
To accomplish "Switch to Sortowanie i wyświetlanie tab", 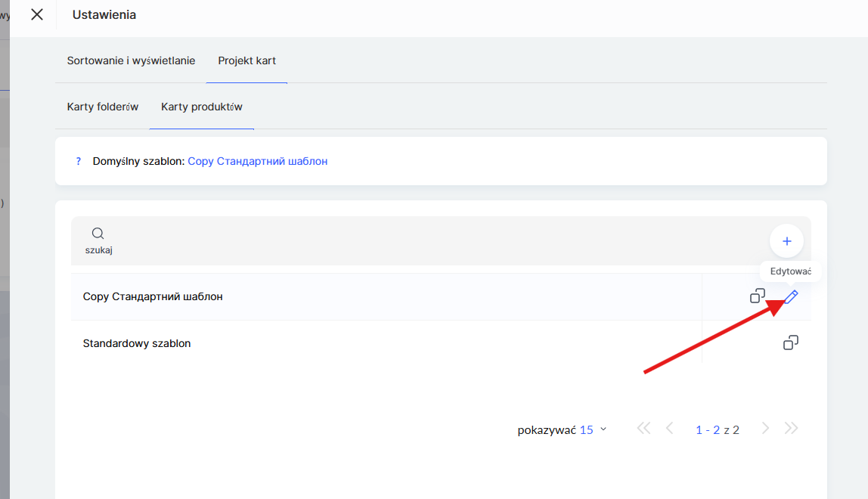I will (131, 60).
